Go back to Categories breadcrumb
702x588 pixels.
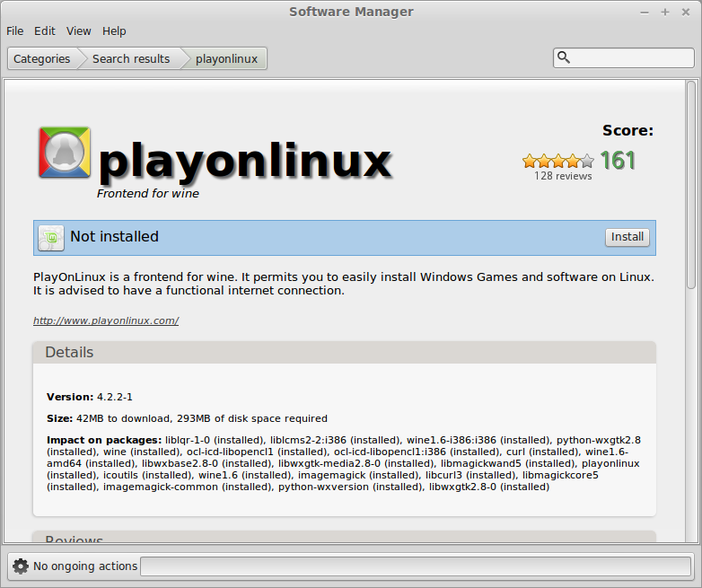click(x=41, y=58)
